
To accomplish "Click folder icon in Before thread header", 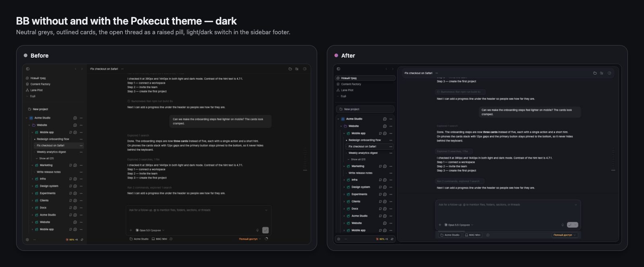I will point(290,69).
